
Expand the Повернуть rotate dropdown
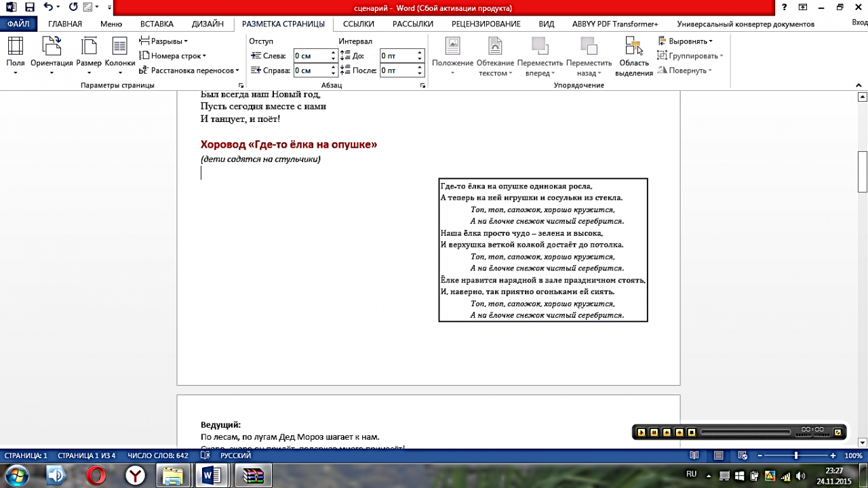coord(686,70)
